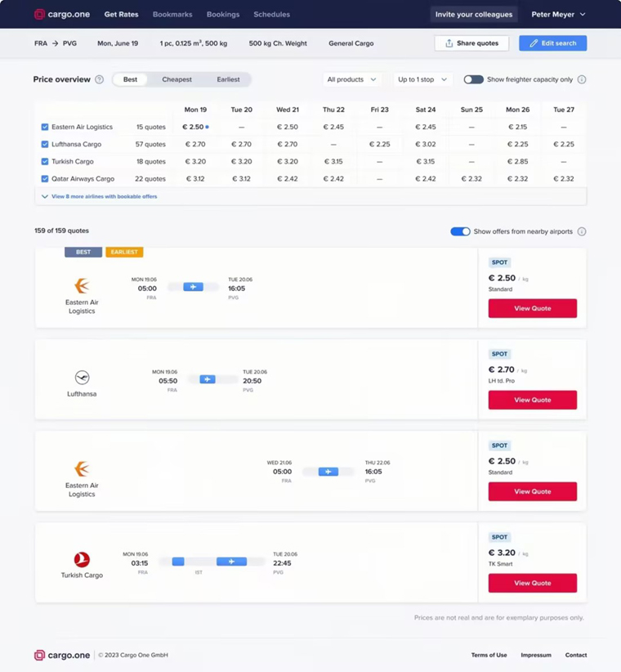Select the Earliest price overview tab

pyautogui.click(x=228, y=79)
